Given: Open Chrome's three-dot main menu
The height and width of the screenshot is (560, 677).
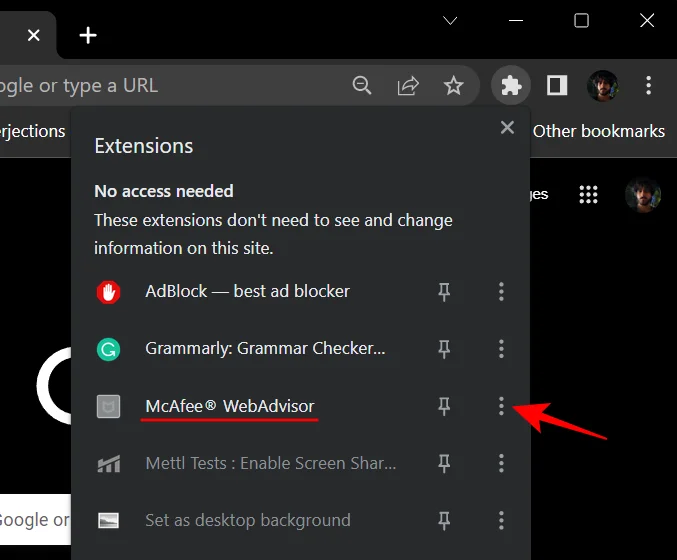Looking at the screenshot, I should pyautogui.click(x=649, y=85).
